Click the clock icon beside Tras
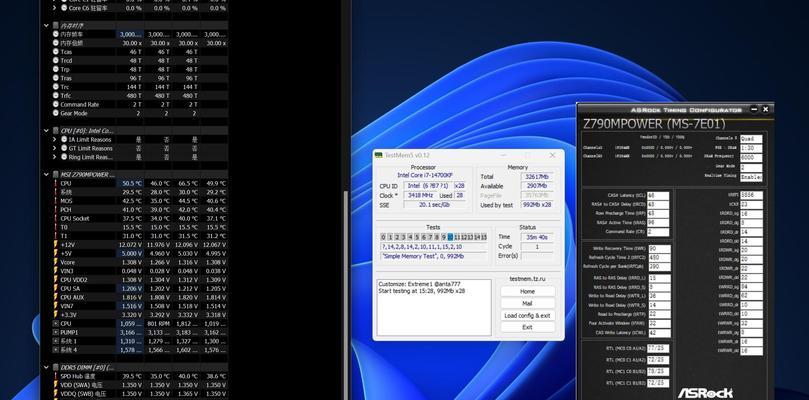Image resolution: width=809 pixels, height=400 pixels. [56, 78]
